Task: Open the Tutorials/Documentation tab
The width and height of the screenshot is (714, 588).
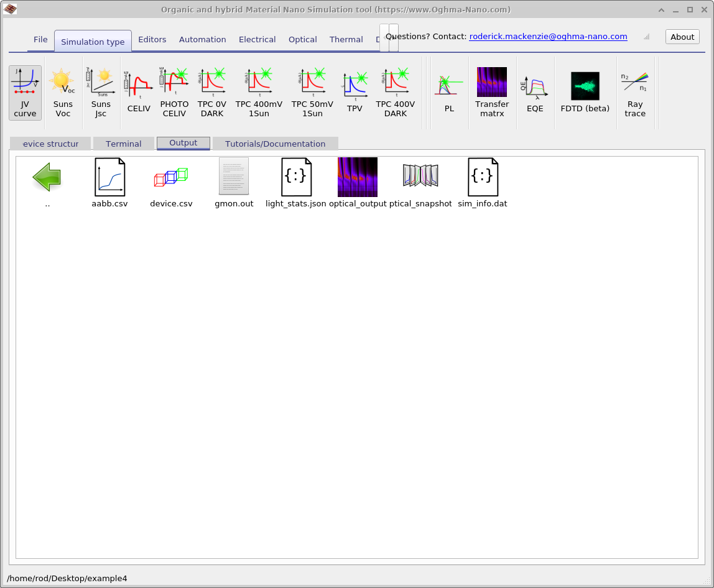Action: click(x=275, y=143)
